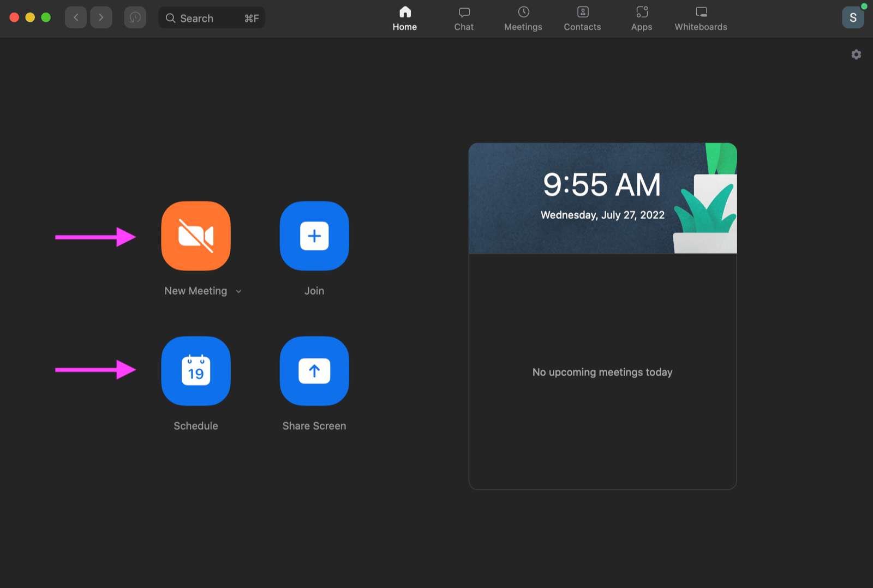
Task: Go back with the left chevron button
Action: (76, 17)
